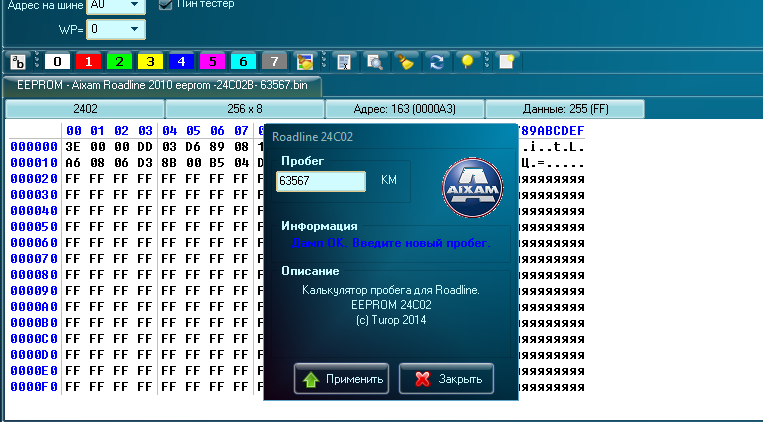Click the ASCII text .i..t.L. in first row
Image resolution: width=763 pixels, height=422 pixels.
tap(551, 147)
